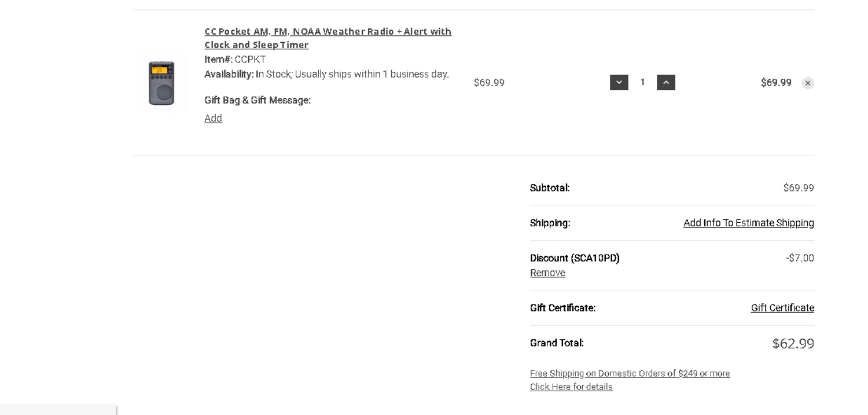Open Add Info To Estimate Shipping
Screen dimensions: 868x415
(748, 223)
